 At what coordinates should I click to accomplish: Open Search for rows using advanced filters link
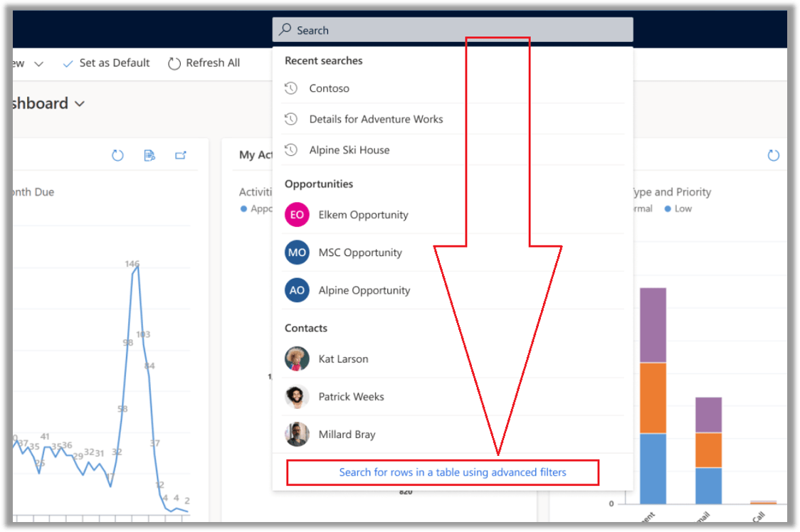(x=453, y=472)
